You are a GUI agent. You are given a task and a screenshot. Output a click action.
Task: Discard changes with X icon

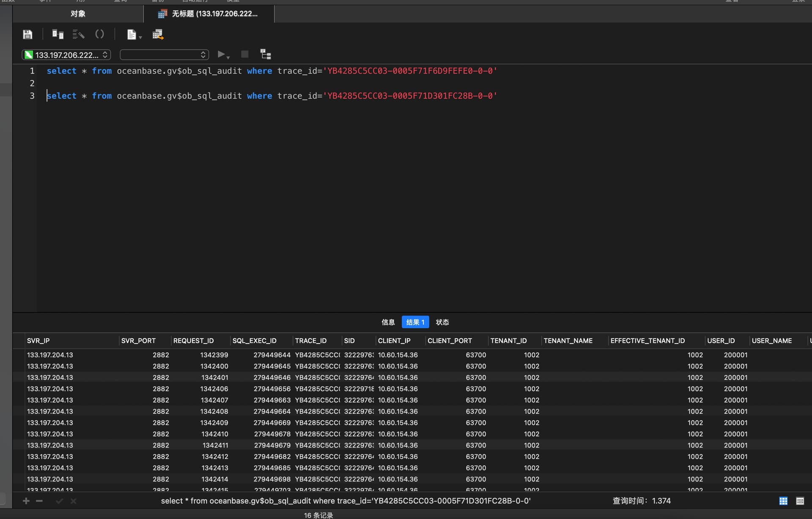[x=74, y=501]
